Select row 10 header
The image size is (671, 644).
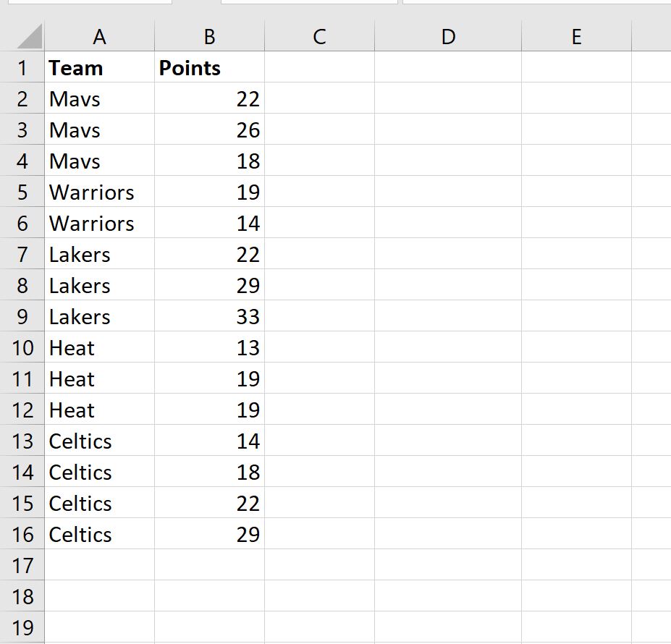[x=22, y=347]
